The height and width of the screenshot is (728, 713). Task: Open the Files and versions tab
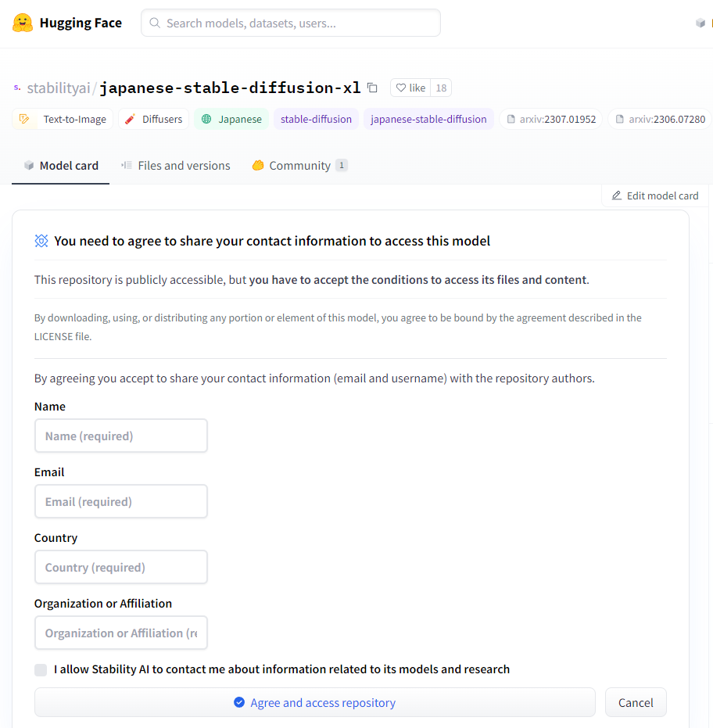point(176,166)
